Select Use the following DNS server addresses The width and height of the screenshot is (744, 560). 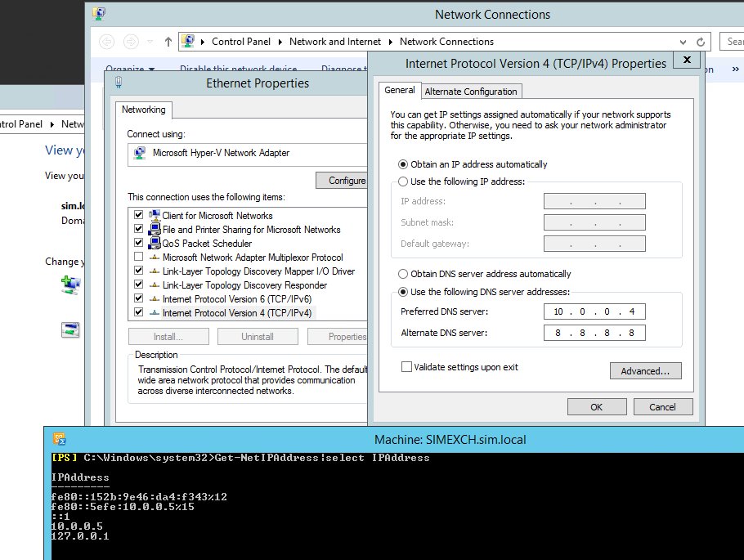(403, 292)
